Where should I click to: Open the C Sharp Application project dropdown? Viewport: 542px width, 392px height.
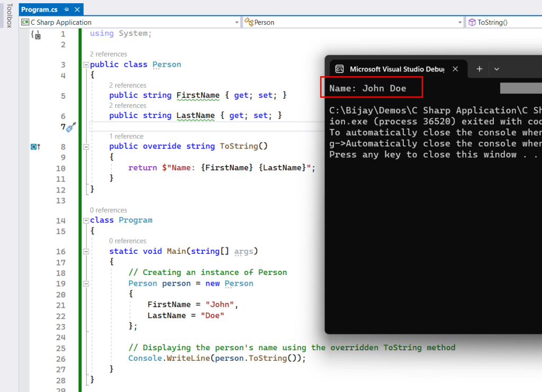[237, 22]
